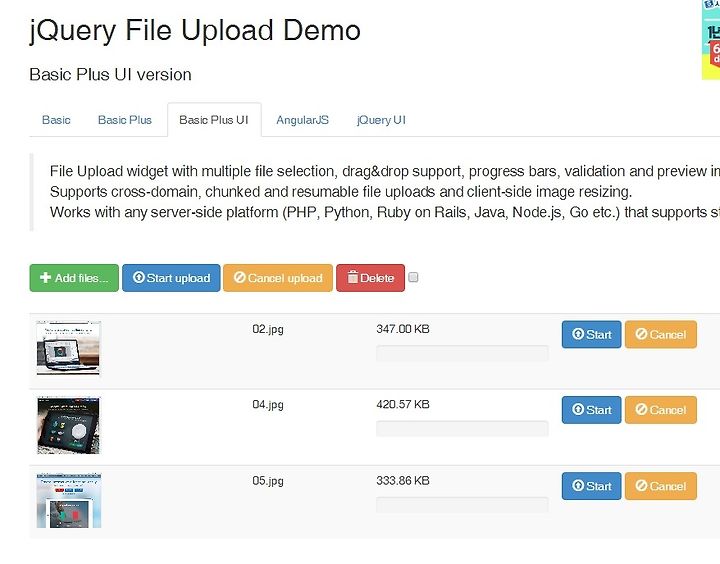Toggle the select-all checkbox beside Delete

[x=413, y=277]
